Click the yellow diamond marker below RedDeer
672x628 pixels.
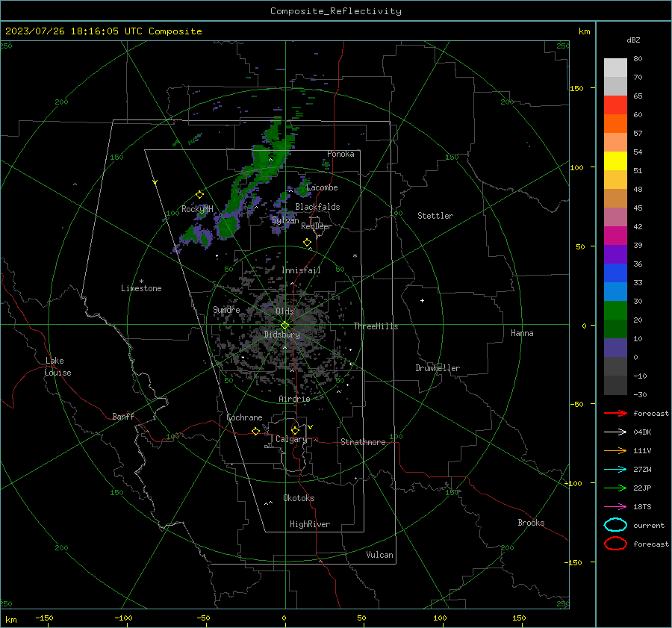(x=307, y=242)
